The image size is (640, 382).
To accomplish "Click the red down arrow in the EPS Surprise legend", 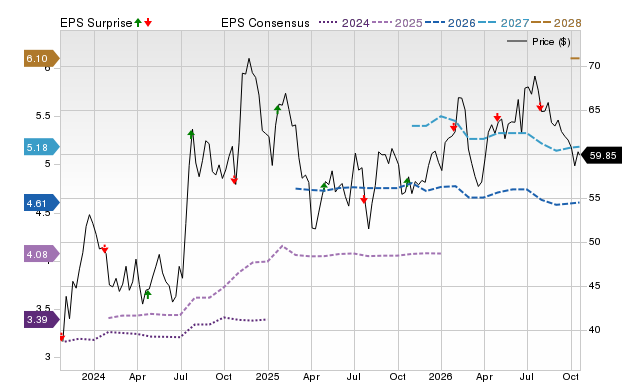I will pyautogui.click(x=148, y=23).
